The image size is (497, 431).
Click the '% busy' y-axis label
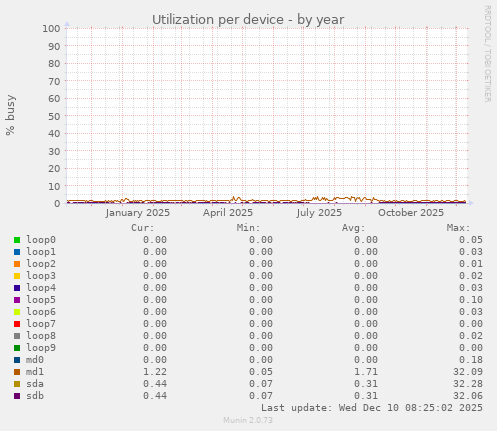10,115
